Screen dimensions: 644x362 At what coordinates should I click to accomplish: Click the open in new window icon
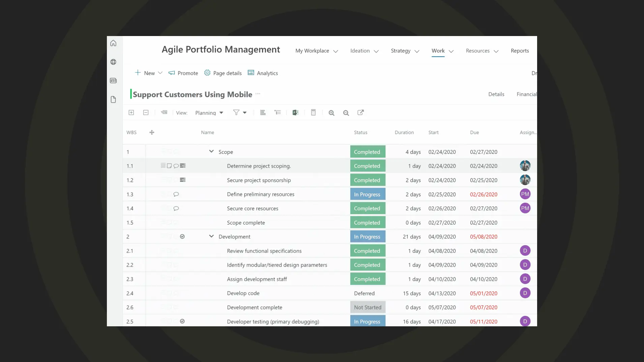[360, 112]
